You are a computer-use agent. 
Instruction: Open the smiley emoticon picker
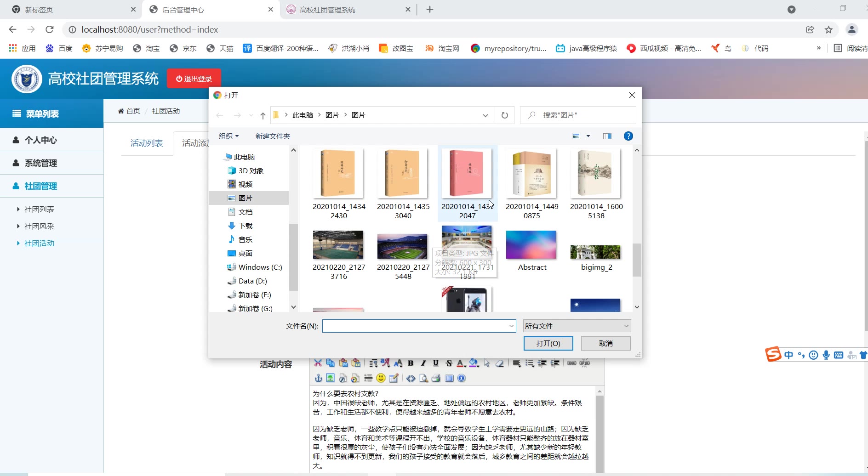coord(381,378)
